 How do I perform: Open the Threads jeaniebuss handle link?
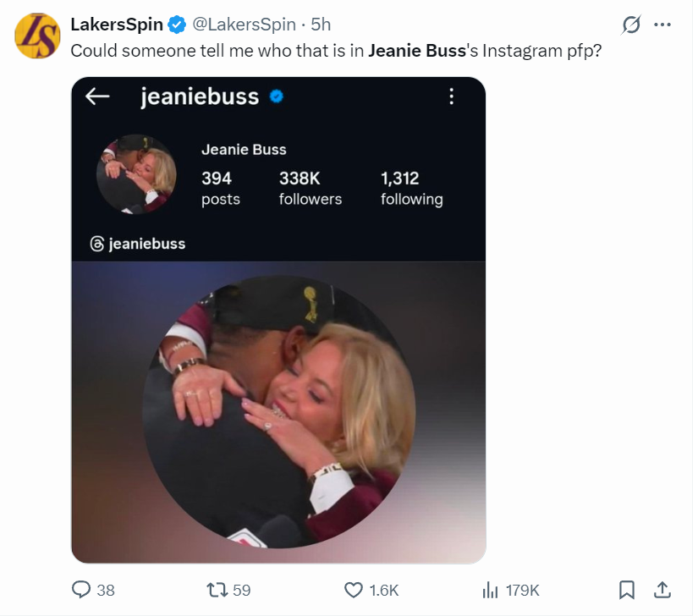pos(138,244)
